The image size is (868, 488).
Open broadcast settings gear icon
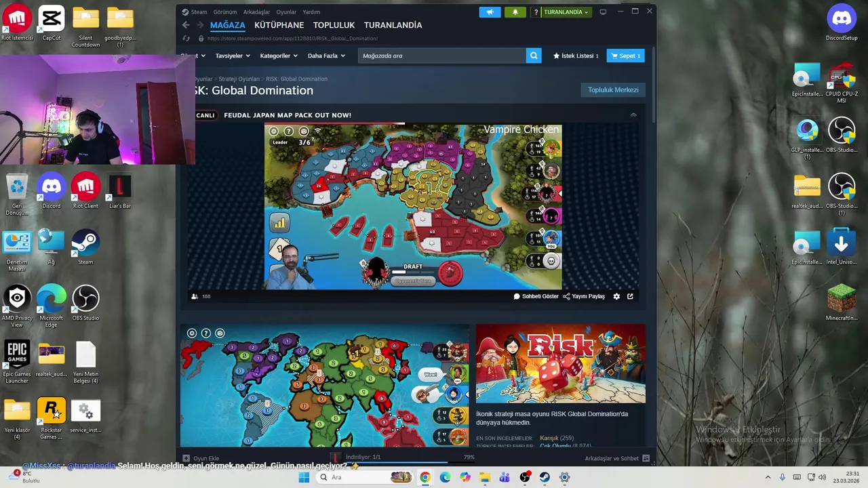coord(616,296)
